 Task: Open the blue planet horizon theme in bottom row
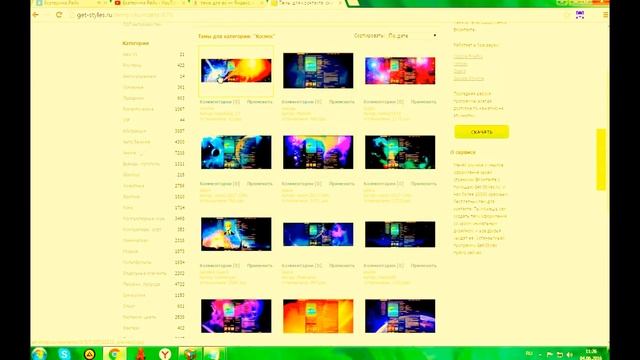(400, 316)
